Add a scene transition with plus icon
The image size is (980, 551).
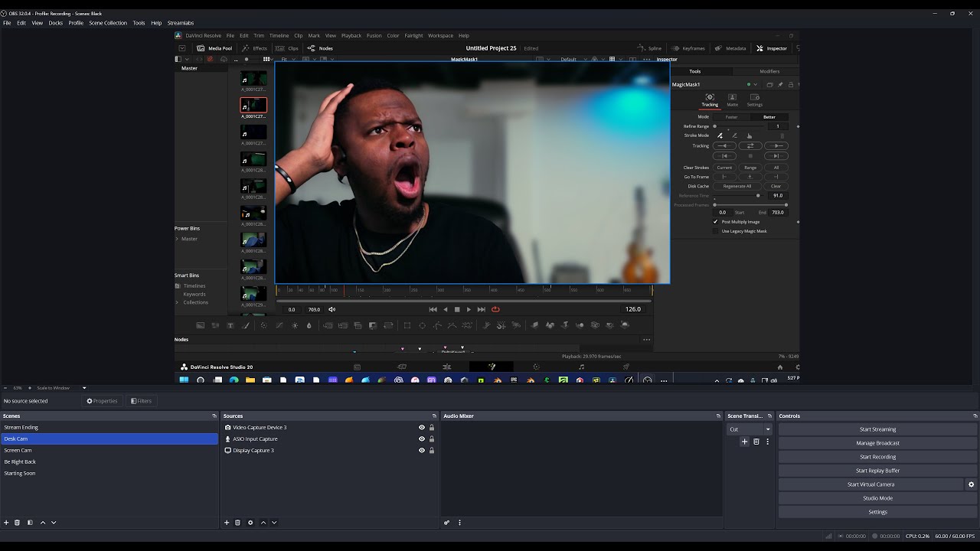(744, 442)
